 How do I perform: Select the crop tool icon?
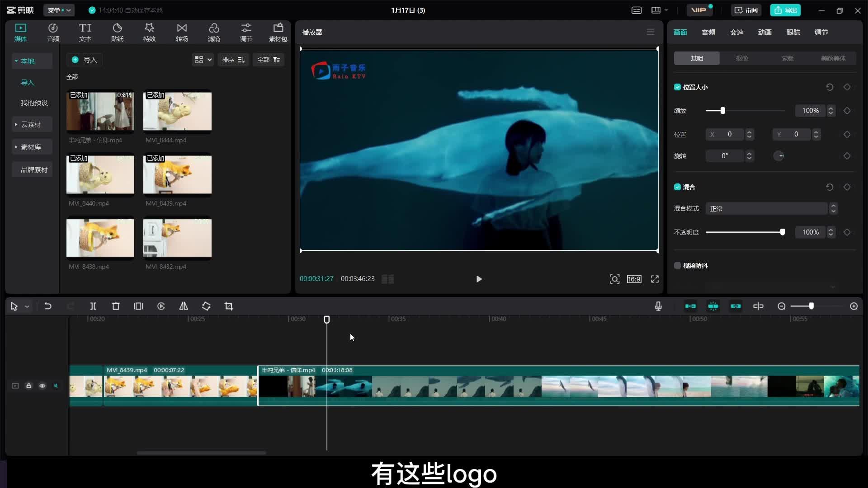coord(229,306)
